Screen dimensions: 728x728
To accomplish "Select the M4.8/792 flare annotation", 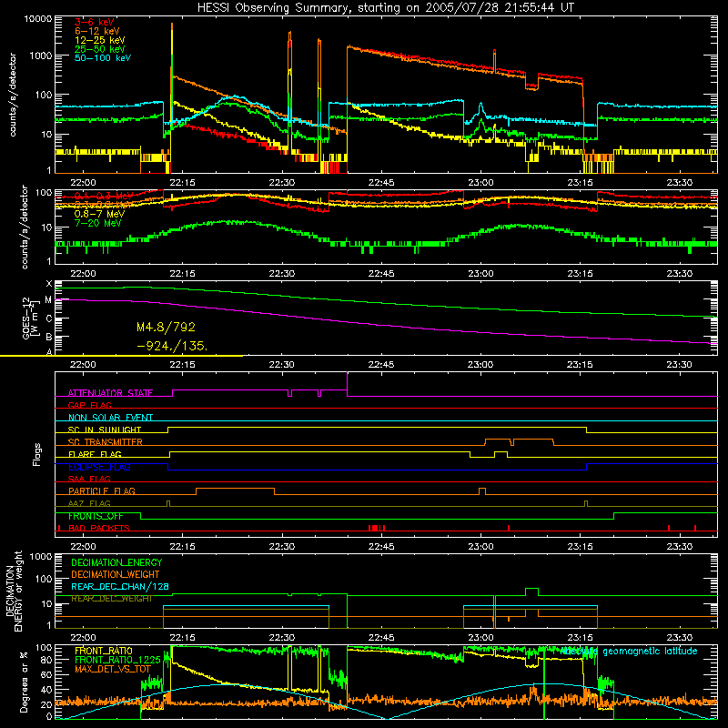I will coord(166,328).
